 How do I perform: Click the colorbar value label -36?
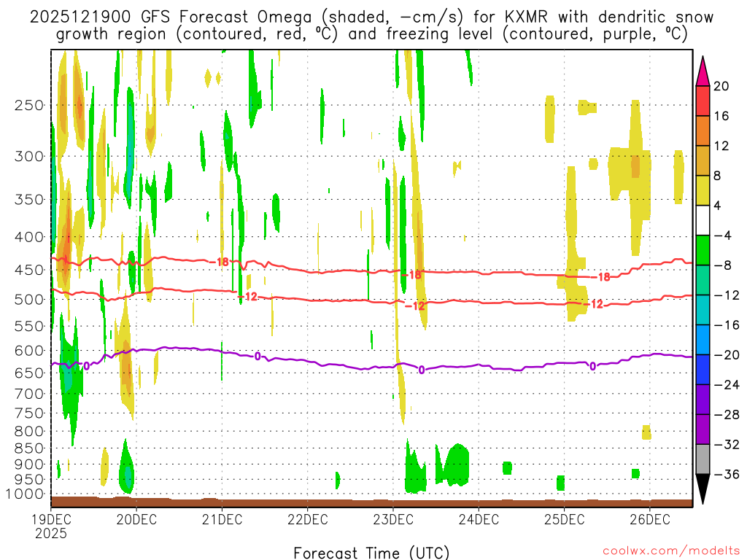[x=727, y=474]
